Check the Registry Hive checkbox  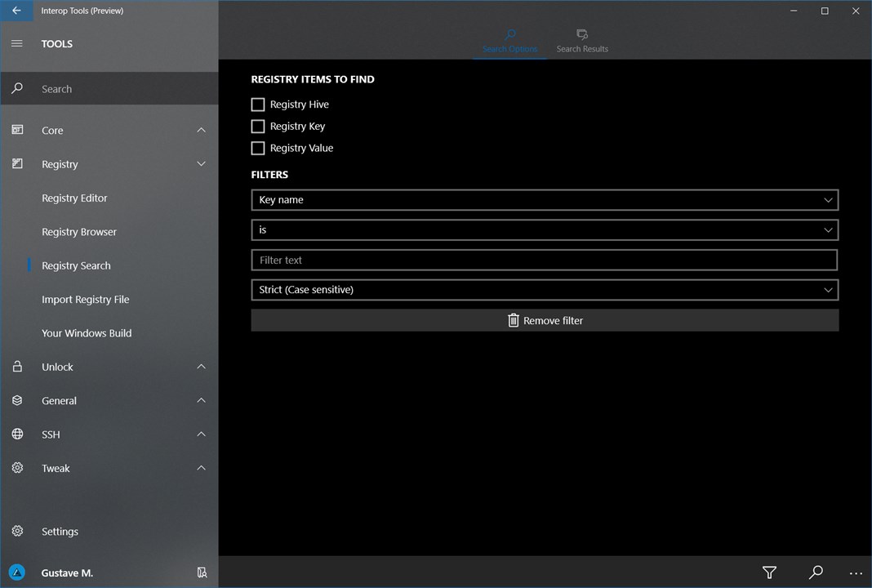click(x=257, y=104)
